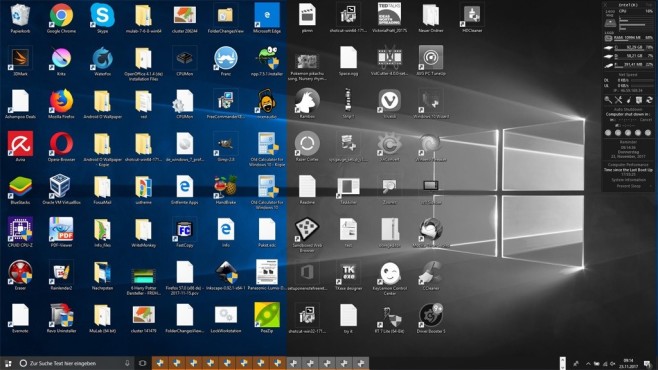Show the taskbar clock calendar
The height and width of the screenshot is (370, 658).
pyautogui.click(x=628, y=363)
